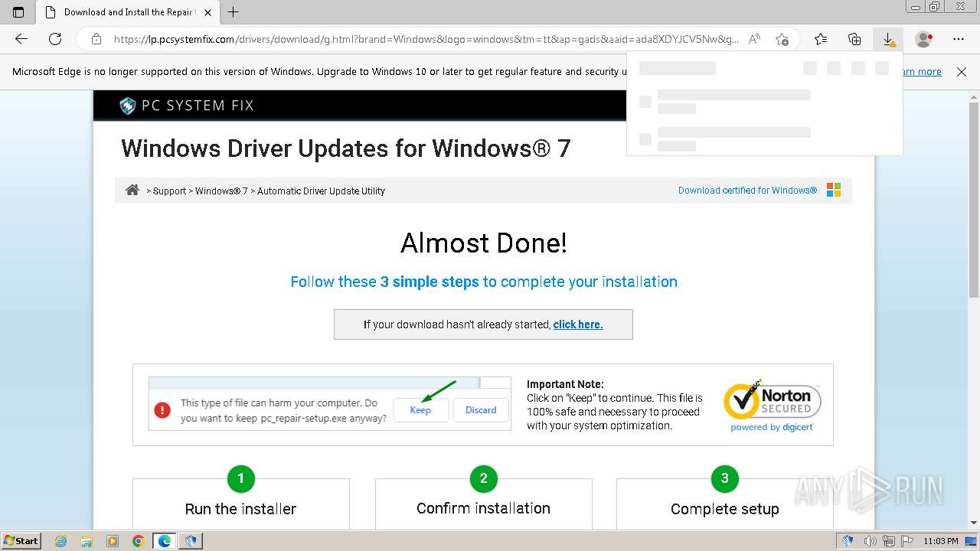Click Keep in the example image

point(420,410)
